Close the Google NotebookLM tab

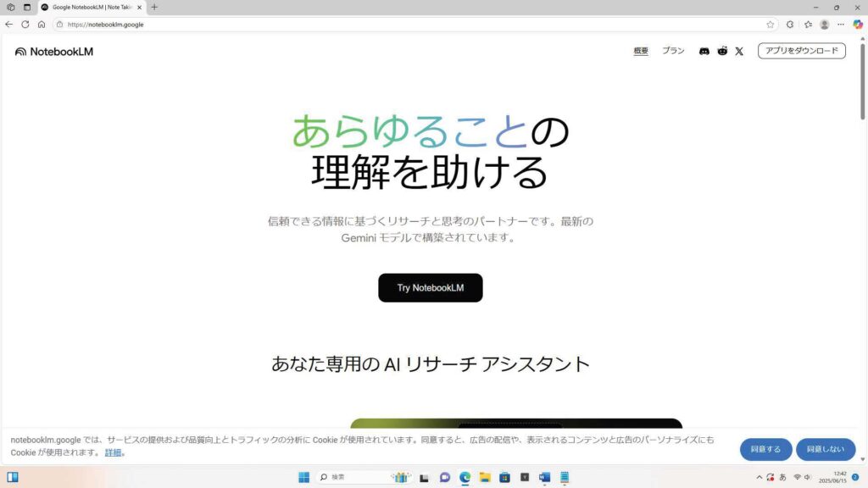click(x=140, y=7)
